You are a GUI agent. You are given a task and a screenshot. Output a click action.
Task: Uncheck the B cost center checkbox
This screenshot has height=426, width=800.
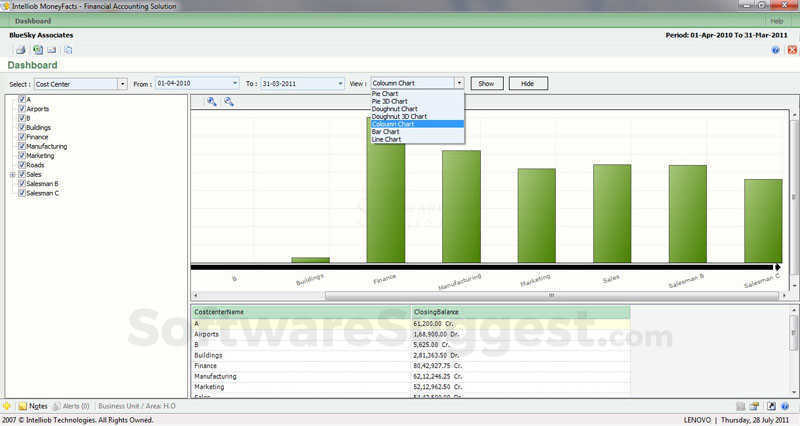[x=22, y=118]
